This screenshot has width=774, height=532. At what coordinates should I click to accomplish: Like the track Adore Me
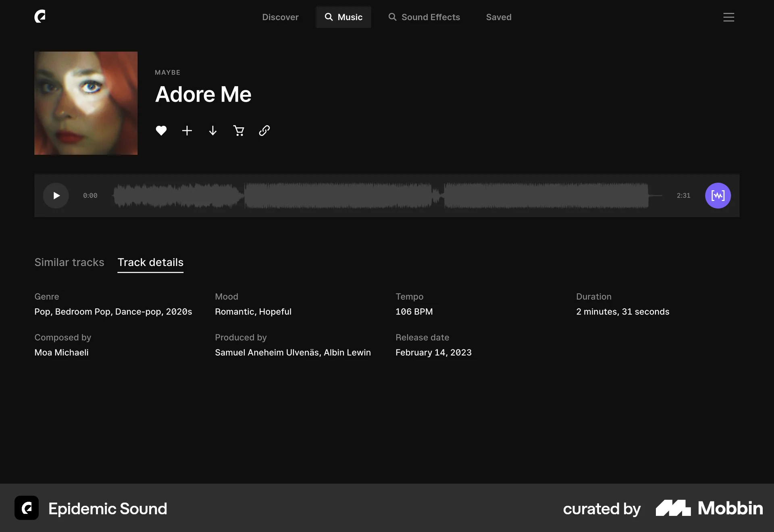pos(161,131)
